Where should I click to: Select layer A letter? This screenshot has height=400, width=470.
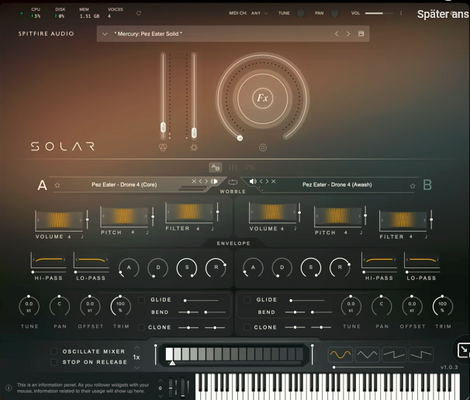[x=42, y=185]
